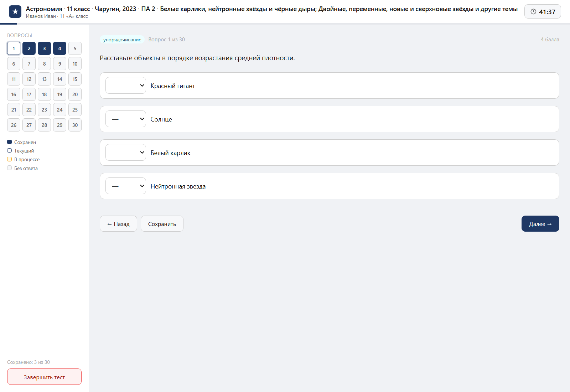Image resolution: width=570 pixels, height=392 pixels.
Task: Click the ← Назад button
Action: pyautogui.click(x=118, y=224)
